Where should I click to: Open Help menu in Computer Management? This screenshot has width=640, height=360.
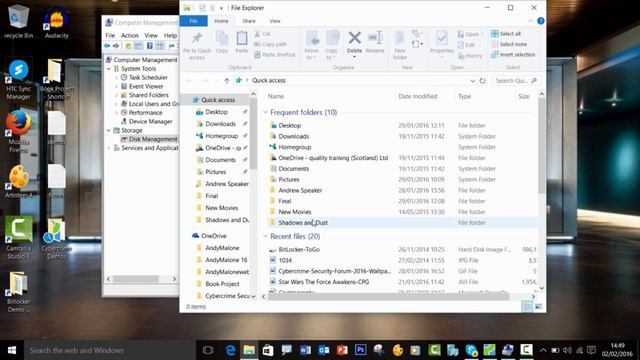pyautogui.click(x=170, y=36)
